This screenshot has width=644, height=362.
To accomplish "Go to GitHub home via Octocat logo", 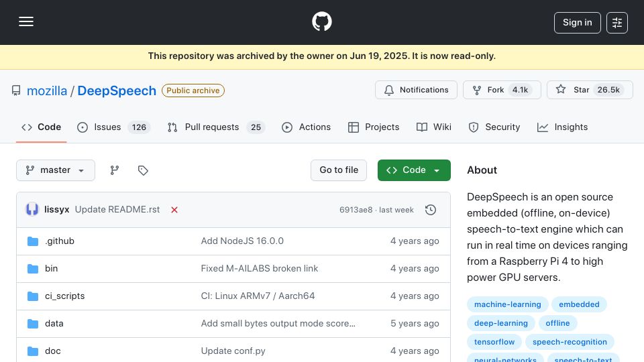I will [321, 21].
